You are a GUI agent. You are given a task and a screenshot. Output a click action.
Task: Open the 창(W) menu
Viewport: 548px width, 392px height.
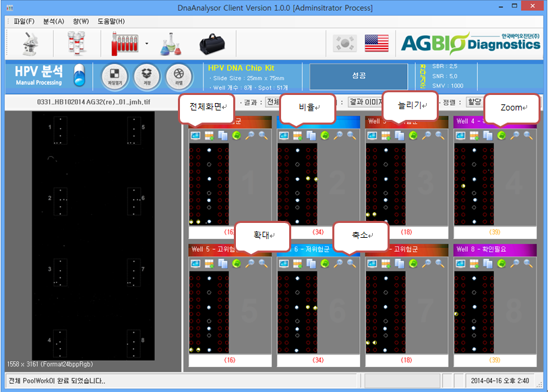point(81,22)
